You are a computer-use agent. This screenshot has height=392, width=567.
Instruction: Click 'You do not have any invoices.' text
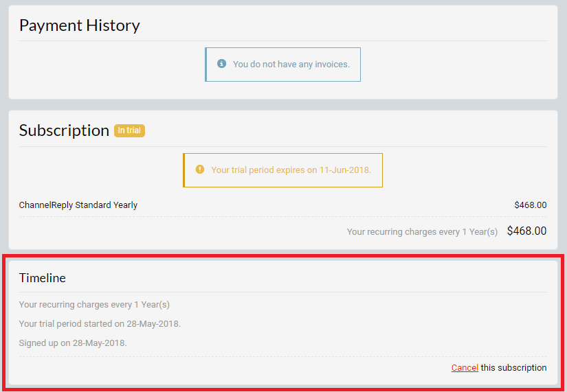point(291,65)
